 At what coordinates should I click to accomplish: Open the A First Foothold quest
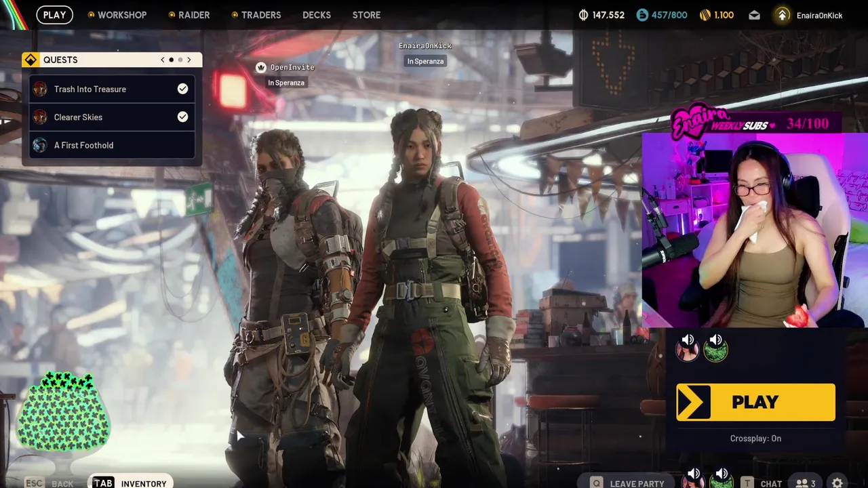pos(112,145)
